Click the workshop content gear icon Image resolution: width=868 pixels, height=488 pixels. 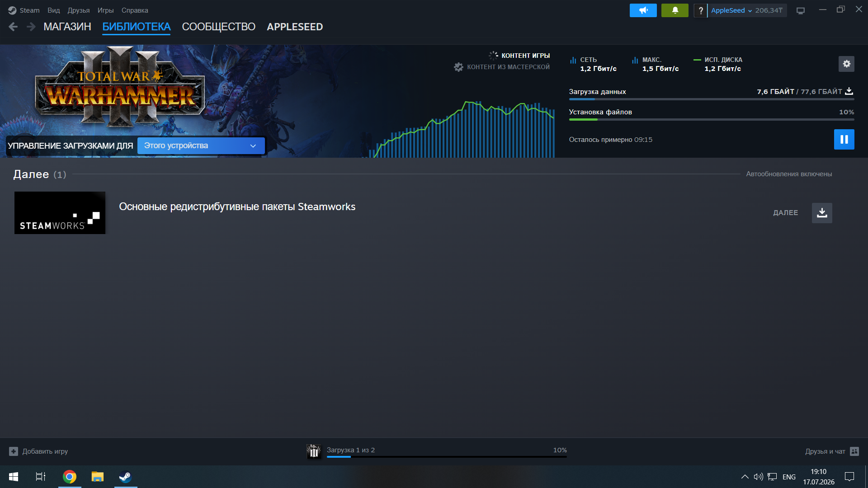coord(458,67)
